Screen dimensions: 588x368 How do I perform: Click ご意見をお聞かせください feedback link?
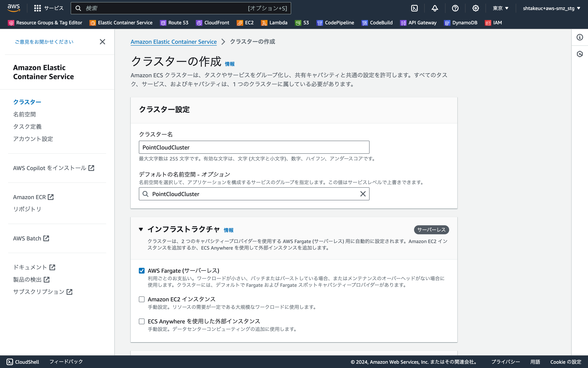pos(44,42)
